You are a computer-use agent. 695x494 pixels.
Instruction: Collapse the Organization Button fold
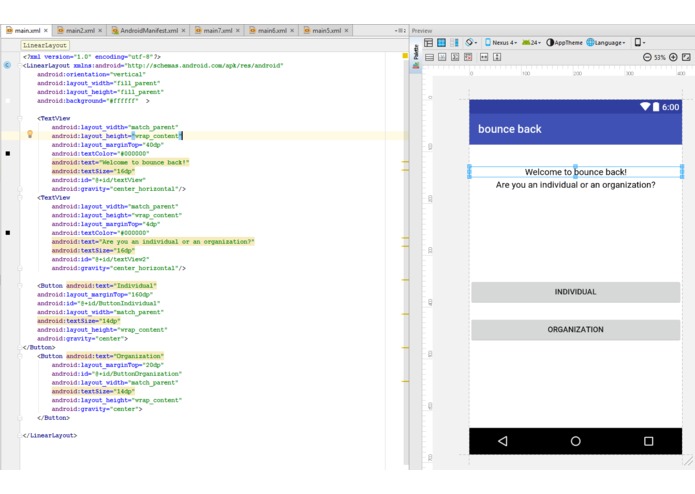tap(20, 356)
